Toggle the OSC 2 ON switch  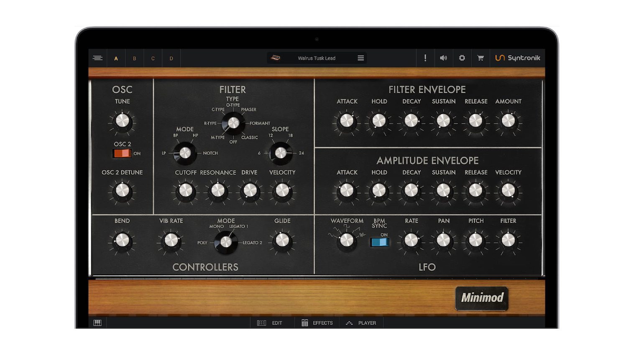[122, 153]
